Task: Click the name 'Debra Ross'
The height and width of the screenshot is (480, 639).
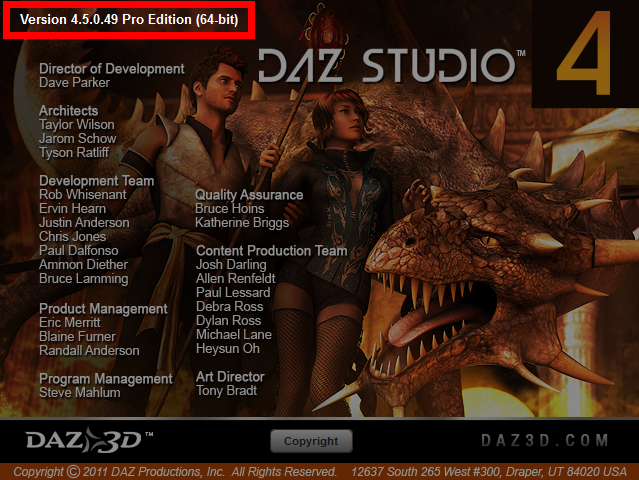Action: pos(229,306)
